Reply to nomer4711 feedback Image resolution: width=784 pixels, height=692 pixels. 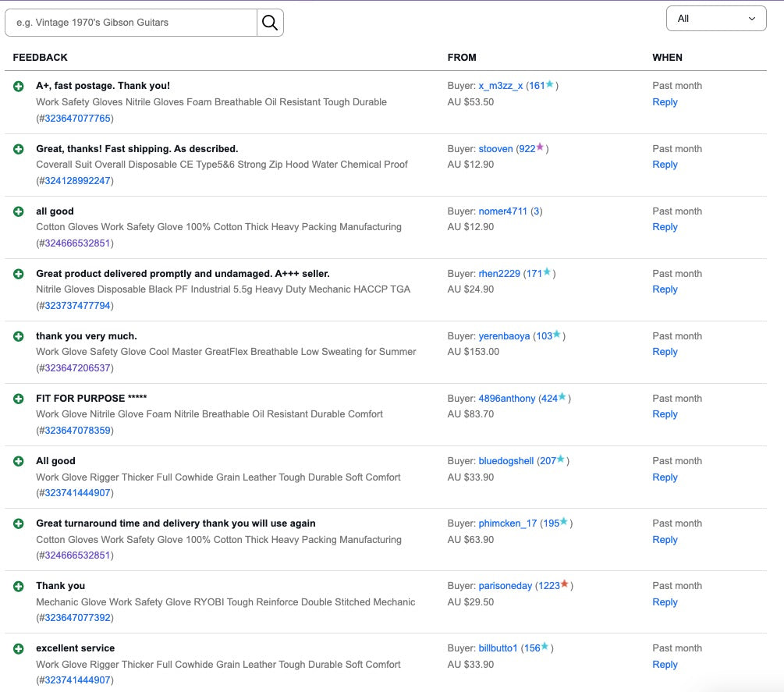click(x=665, y=227)
